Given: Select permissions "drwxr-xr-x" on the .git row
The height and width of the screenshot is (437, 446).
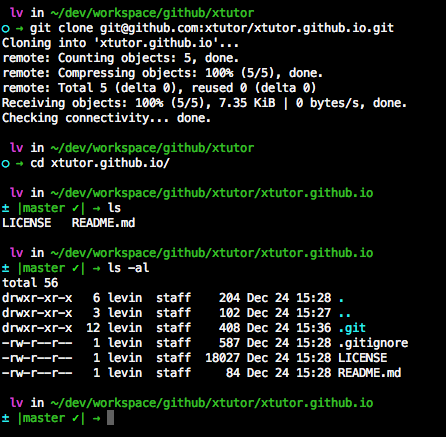Looking at the screenshot, I should click(x=37, y=328).
